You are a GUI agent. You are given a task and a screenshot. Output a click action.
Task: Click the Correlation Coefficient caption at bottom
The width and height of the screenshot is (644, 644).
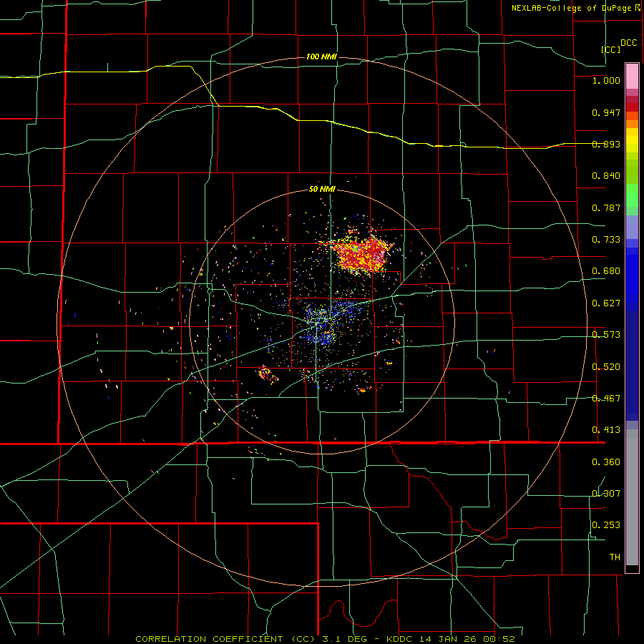click(x=325, y=639)
